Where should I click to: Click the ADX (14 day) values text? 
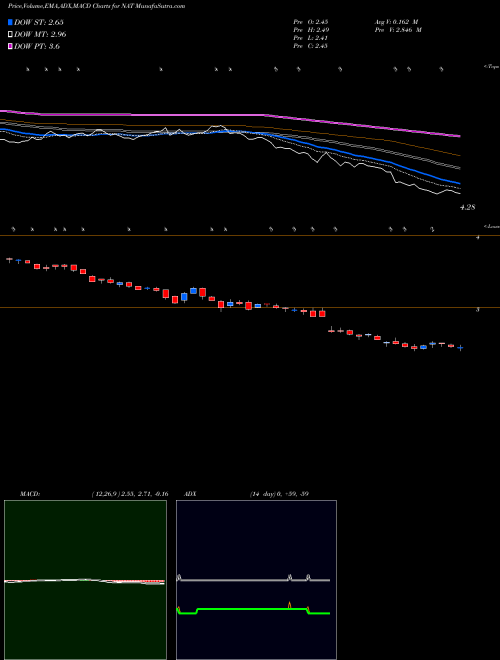pyautogui.click(x=279, y=494)
